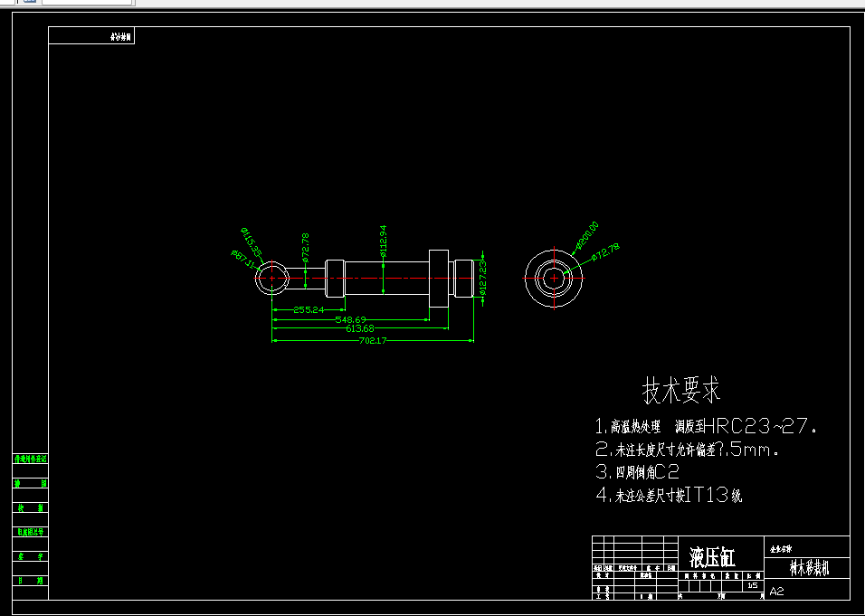
Task: Select the 1:5 scale value cell
Action: click(x=753, y=585)
